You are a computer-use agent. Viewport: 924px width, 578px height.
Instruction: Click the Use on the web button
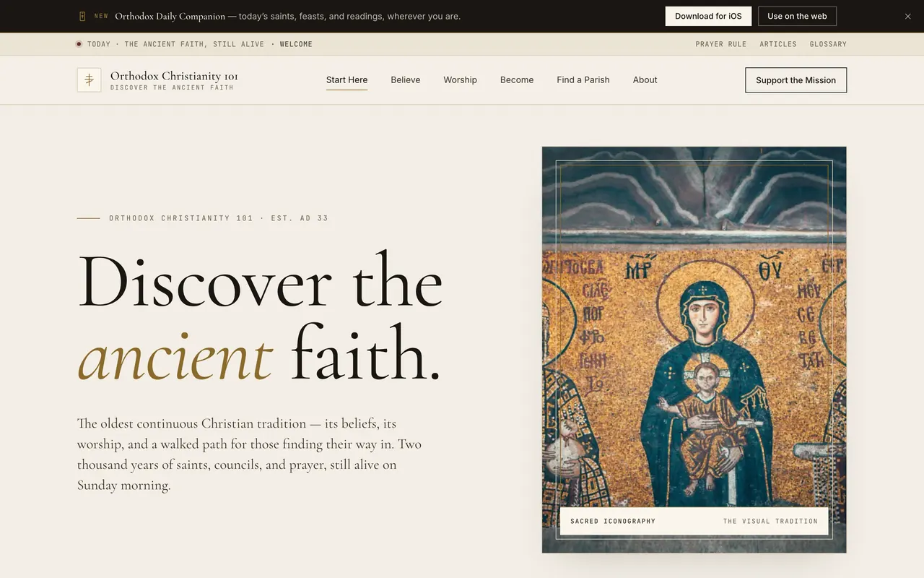797,17
